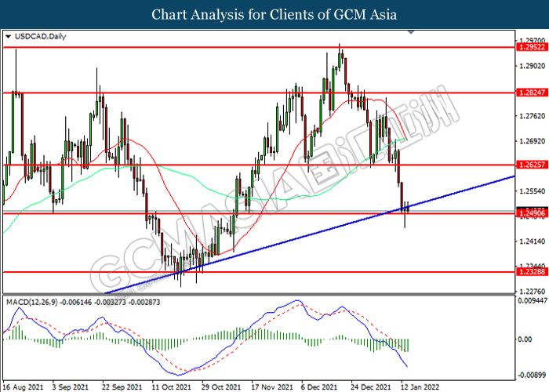Click the 1.26257 level price label

pyautogui.click(x=532, y=165)
